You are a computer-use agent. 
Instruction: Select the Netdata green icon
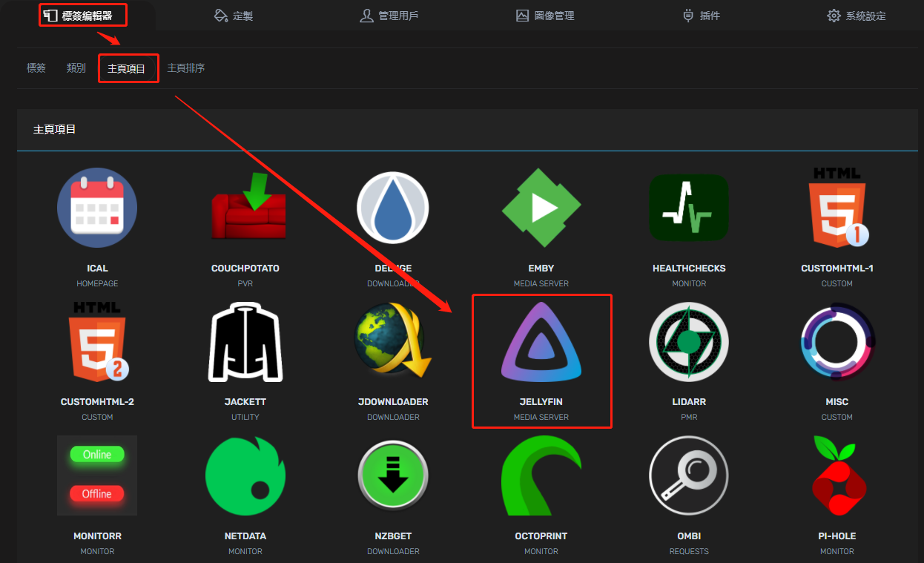click(x=245, y=475)
